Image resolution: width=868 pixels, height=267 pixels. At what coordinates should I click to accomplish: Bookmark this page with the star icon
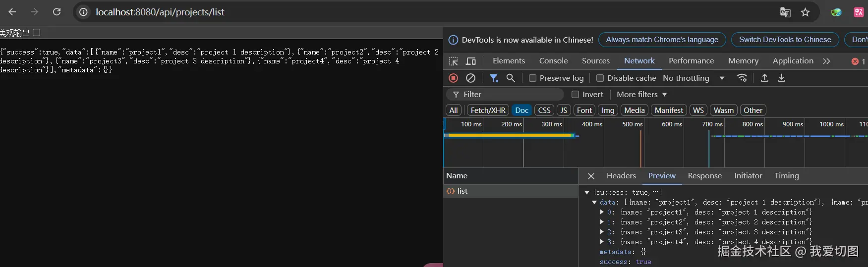click(x=806, y=12)
